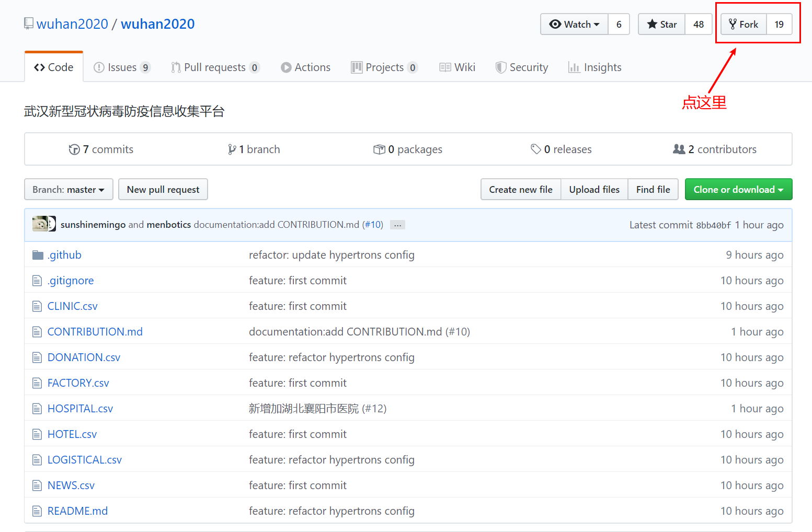
Task: Click the file icon next to CLINIC.csv
Action: [37, 306]
